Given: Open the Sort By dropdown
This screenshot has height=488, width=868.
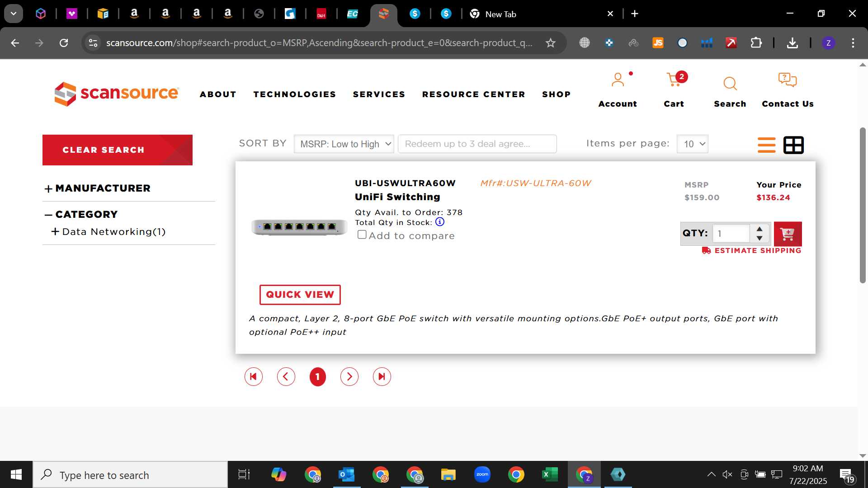Looking at the screenshot, I should (344, 144).
